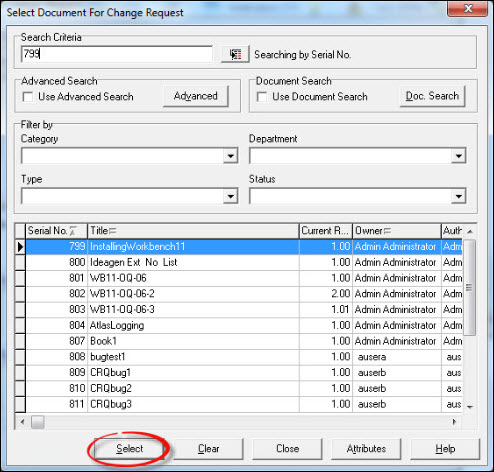Click the horizontal scroll right arrow
Viewport: 494px width, 472px height.
pos(454,422)
